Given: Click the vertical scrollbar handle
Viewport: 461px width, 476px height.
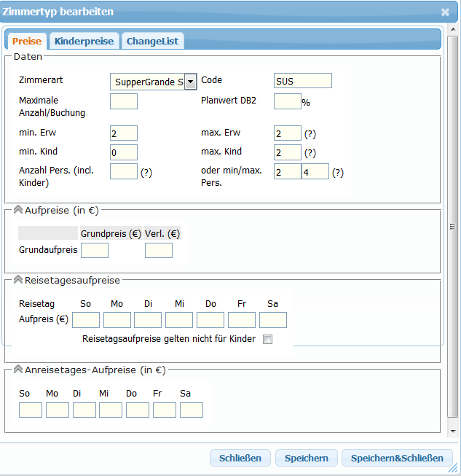Looking at the screenshot, I should click(453, 227).
